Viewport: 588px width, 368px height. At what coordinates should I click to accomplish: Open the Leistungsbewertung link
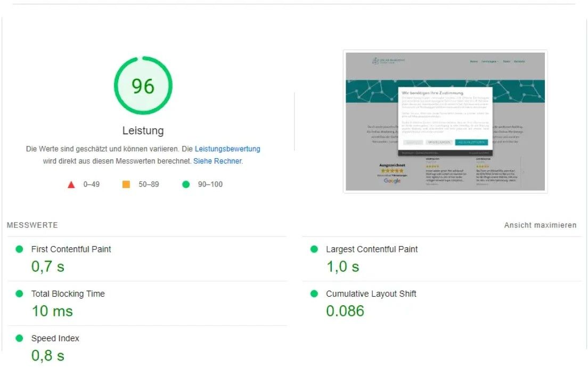(227, 149)
